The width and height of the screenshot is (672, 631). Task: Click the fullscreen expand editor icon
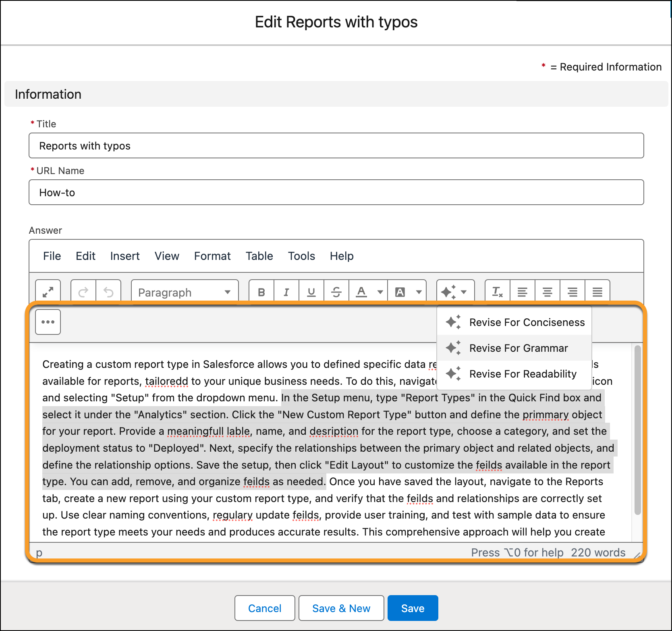[48, 292]
